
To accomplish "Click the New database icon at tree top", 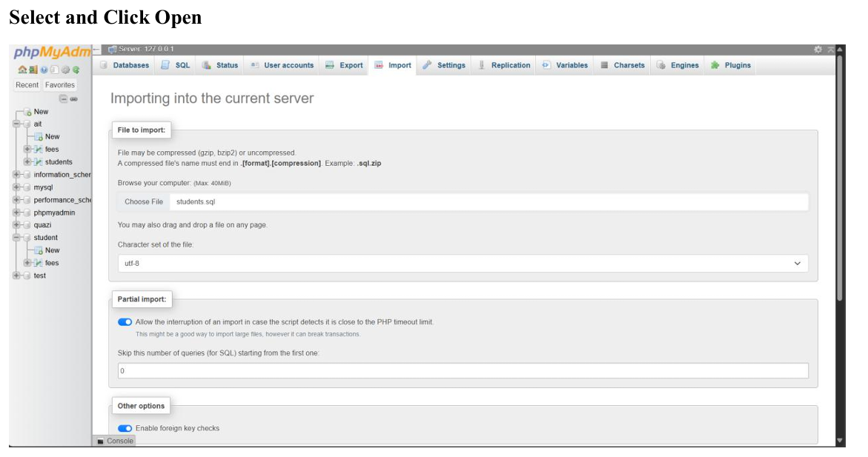I will pos(27,112).
